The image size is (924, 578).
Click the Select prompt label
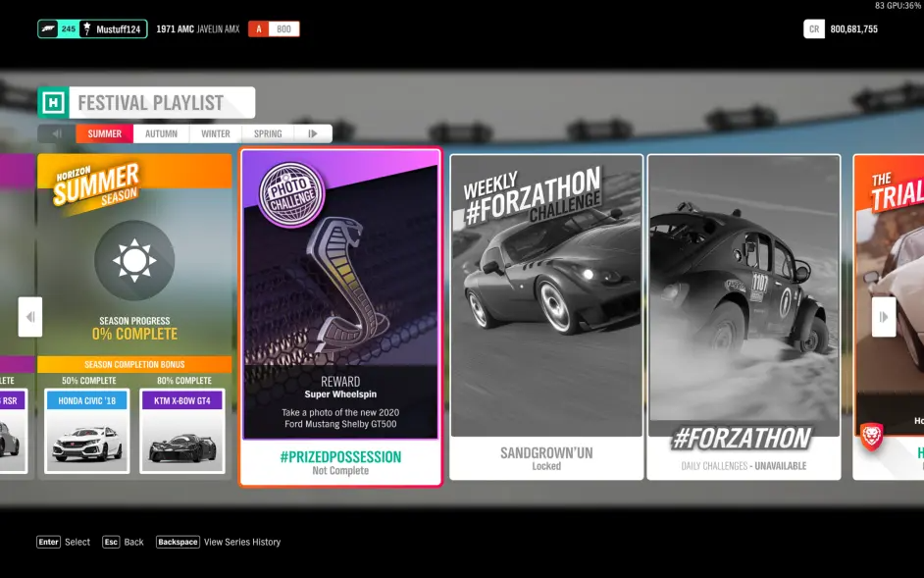coord(77,542)
